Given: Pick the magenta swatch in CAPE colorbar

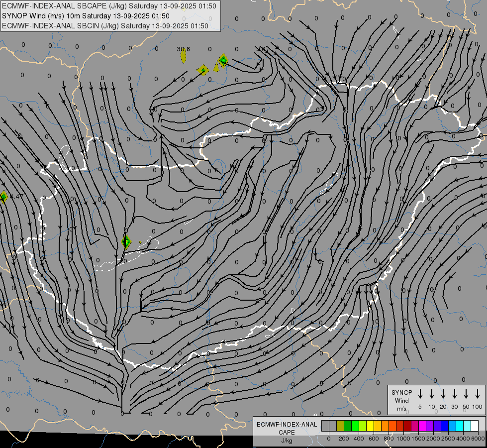Looking at the screenshot, I should point(422,426).
